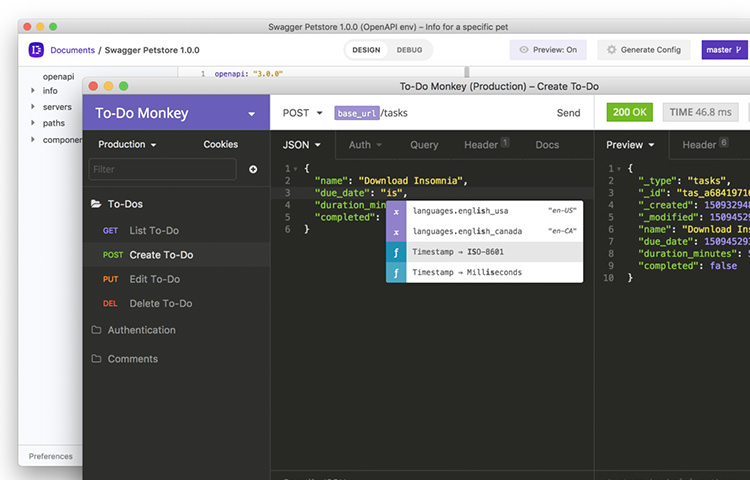Toggle the Preview: On button
Viewport: 750px width, 480px height.
pos(548,50)
